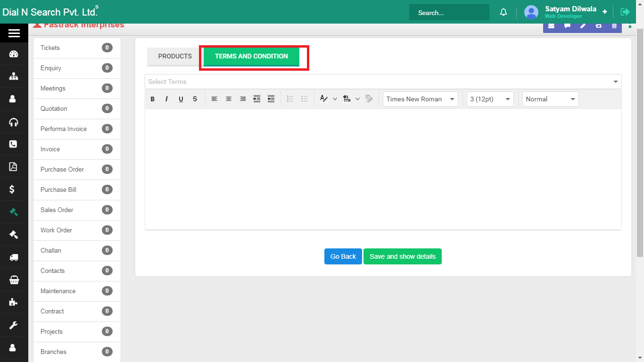Select the Terms and Condition tab
Screen dimensions: 644x362
click(x=251, y=57)
